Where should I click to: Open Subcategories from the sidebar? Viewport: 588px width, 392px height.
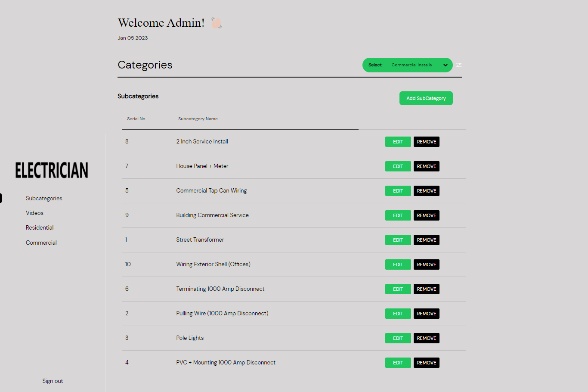pyautogui.click(x=44, y=198)
